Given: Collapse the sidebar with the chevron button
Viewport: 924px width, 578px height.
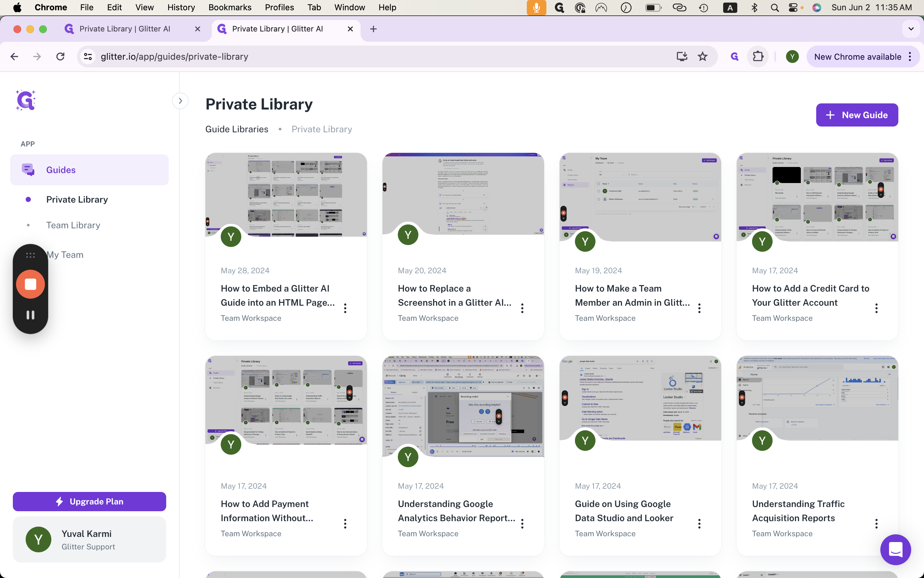Looking at the screenshot, I should click(180, 101).
